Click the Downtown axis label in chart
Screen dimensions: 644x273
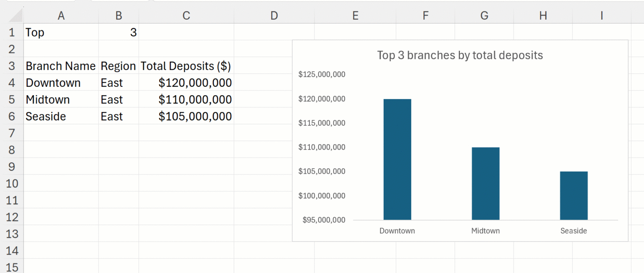coord(397,231)
